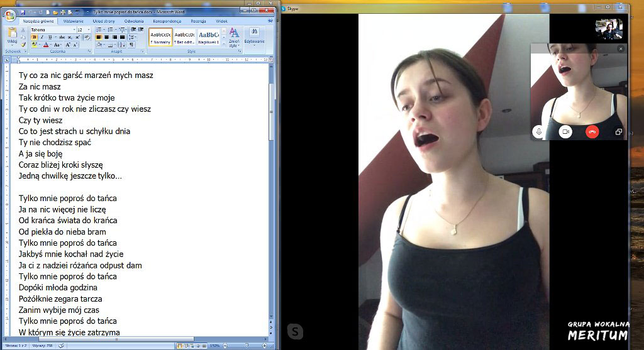
Task: Apply superscript x² formatting
Action: [x=77, y=37]
